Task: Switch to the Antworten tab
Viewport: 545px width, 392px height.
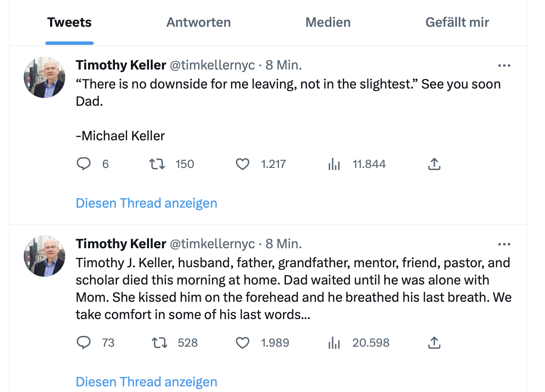Action: (x=199, y=22)
